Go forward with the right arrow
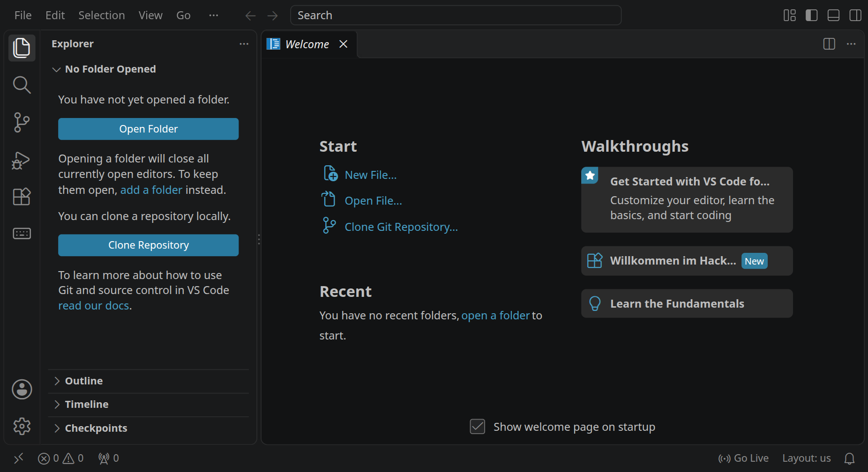This screenshot has width=868, height=472. click(272, 16)
